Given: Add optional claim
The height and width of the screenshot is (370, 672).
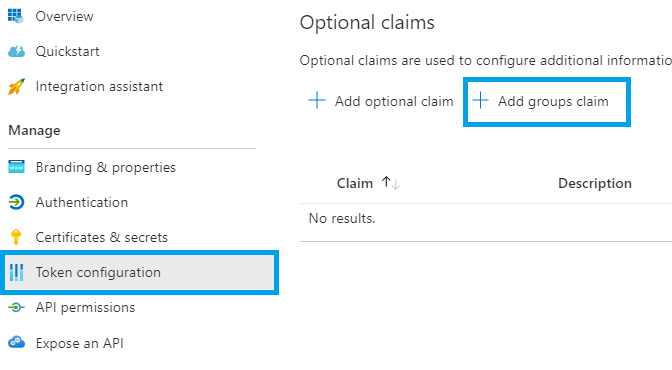Looking at the screenshot, I should [x=381, y=101].
